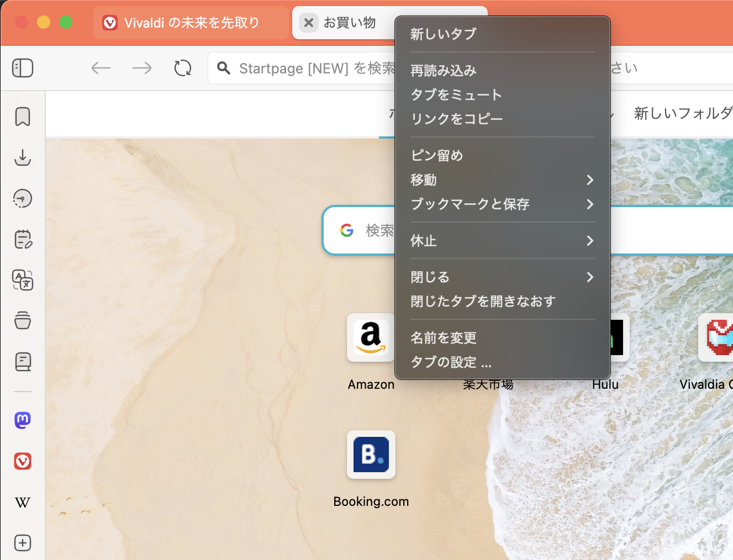This screenshot has height=560, width=733.
Task: Expand the 移動 submenu
Action: click(x=424, y=179)
